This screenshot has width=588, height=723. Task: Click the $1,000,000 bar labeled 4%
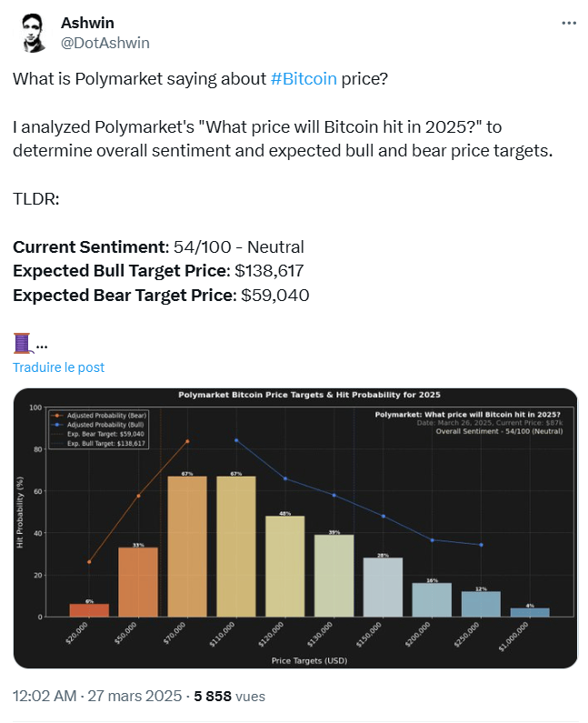pyautogui.click(x=529, y=612)
